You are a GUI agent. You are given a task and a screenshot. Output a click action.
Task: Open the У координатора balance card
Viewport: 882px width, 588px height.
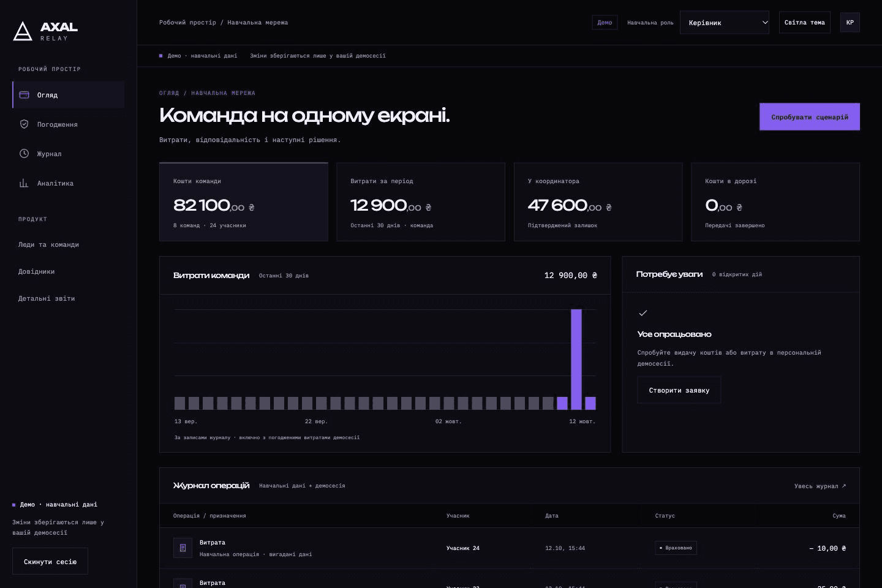(x=598, y=202)
